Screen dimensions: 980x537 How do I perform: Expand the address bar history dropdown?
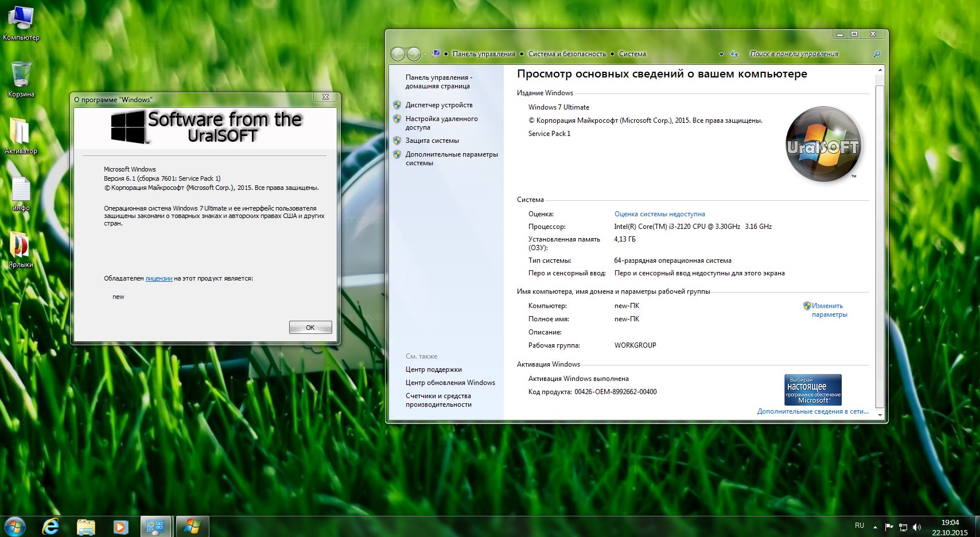(721, 54)
